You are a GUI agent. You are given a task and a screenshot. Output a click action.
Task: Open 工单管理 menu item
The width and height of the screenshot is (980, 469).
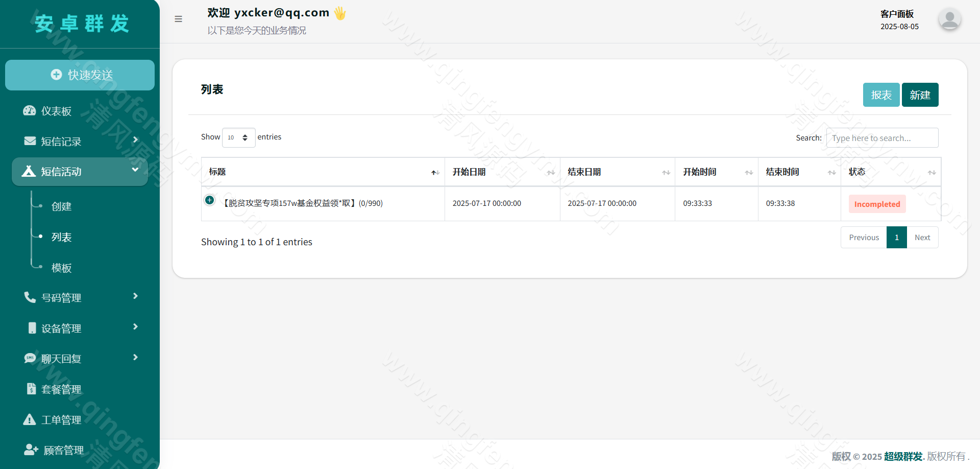click(80, 420)
